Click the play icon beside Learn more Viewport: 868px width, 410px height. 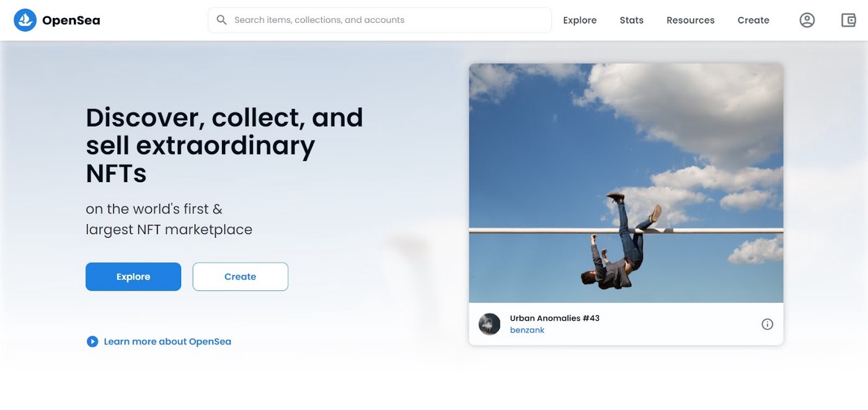[92, 341]
